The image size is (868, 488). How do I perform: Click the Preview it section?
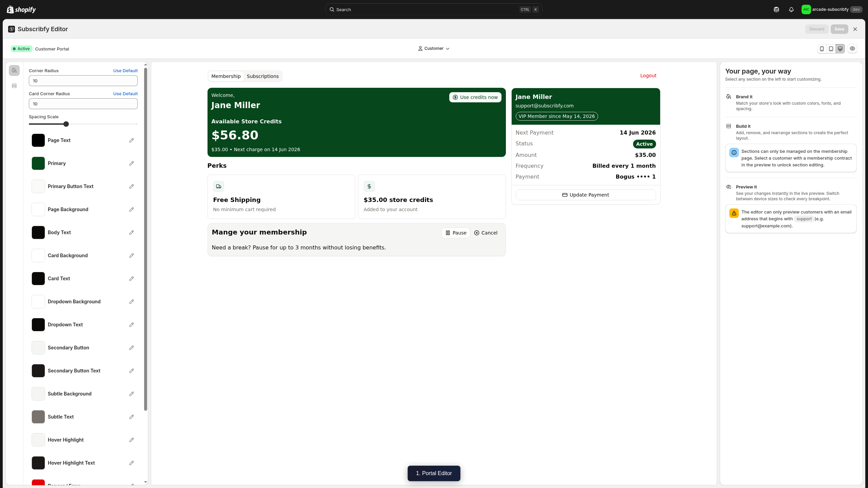[x=791, y=192]
